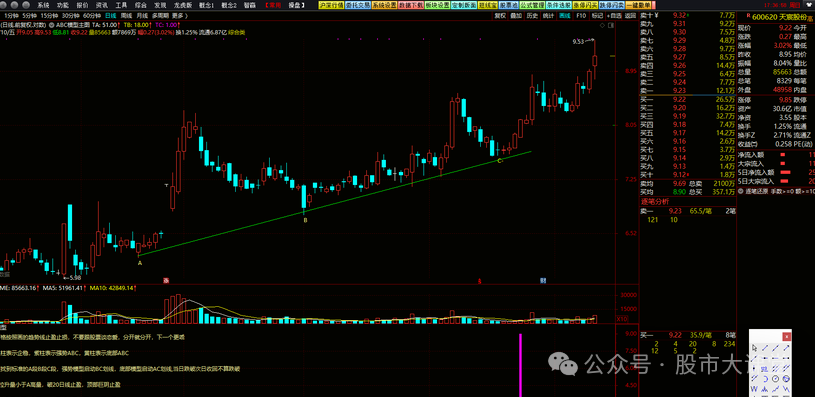
Task: Toggle the 标记 mark option
Action: coord(597,16)
